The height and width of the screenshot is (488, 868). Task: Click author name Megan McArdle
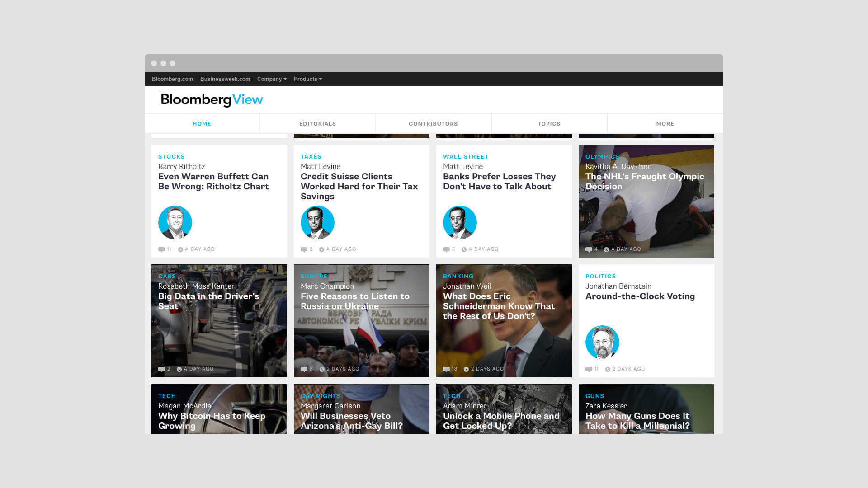point(184,406)
